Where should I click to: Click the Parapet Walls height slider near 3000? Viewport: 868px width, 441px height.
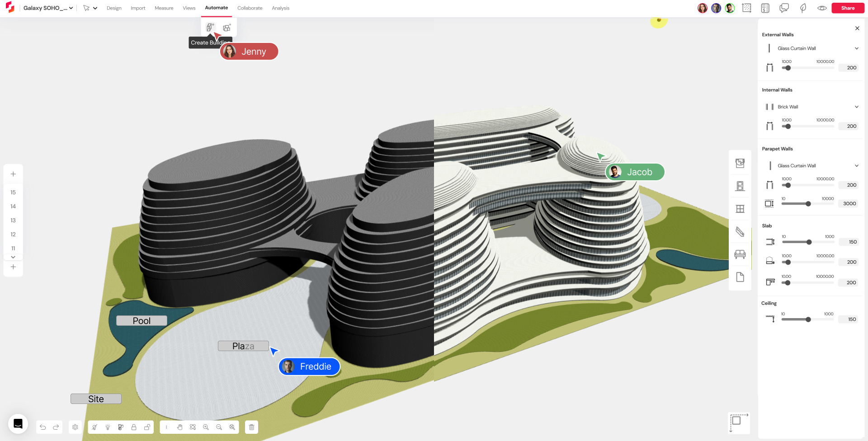pos(808,204)
